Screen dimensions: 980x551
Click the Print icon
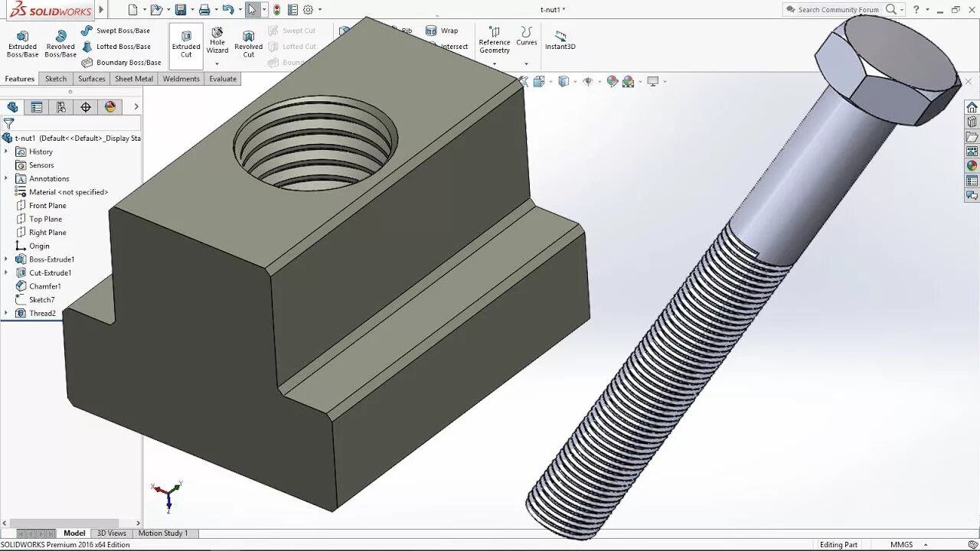coord(204,10)
